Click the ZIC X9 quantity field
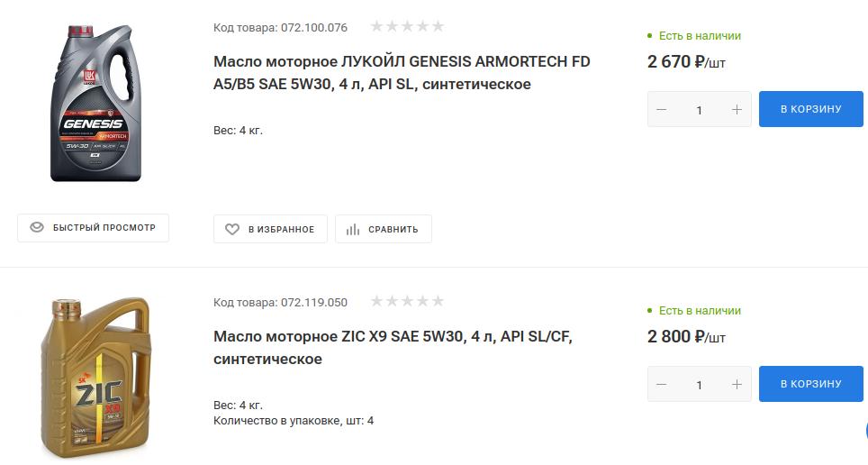868x465 pixels. click(700, 385)
